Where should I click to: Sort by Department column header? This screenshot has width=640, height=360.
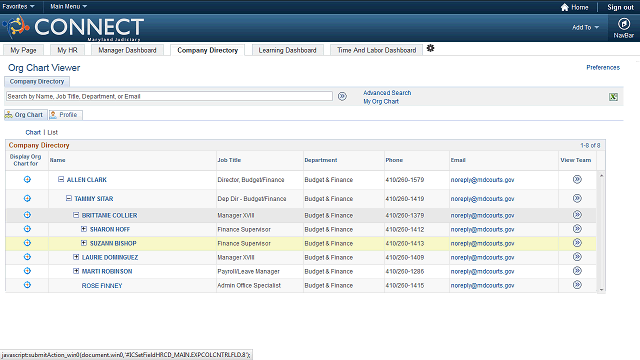[x=320, y=160]
